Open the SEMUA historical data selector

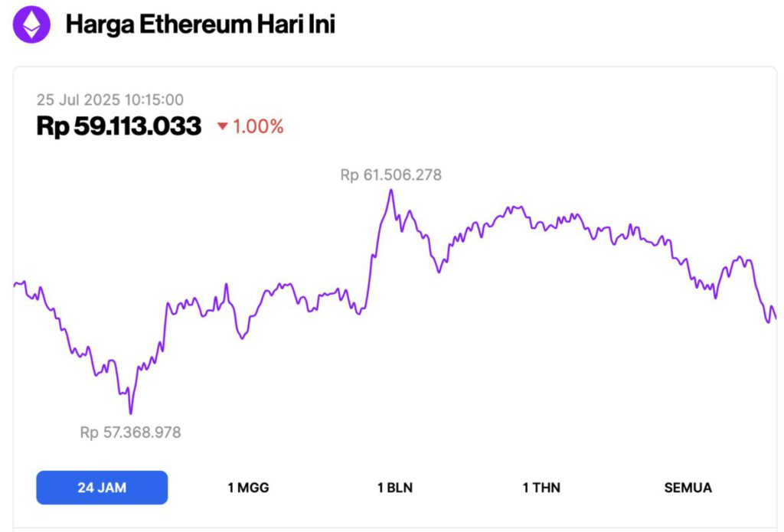686,488
